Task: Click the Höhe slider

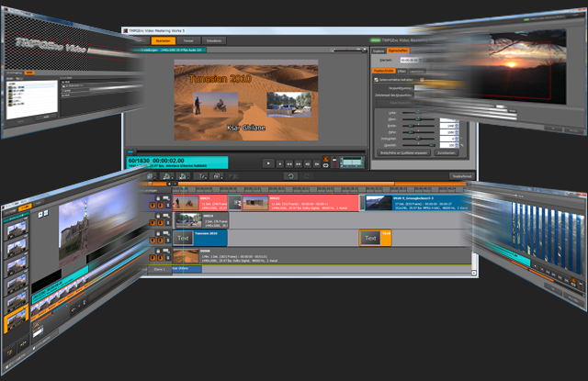Action: point(419,132)
